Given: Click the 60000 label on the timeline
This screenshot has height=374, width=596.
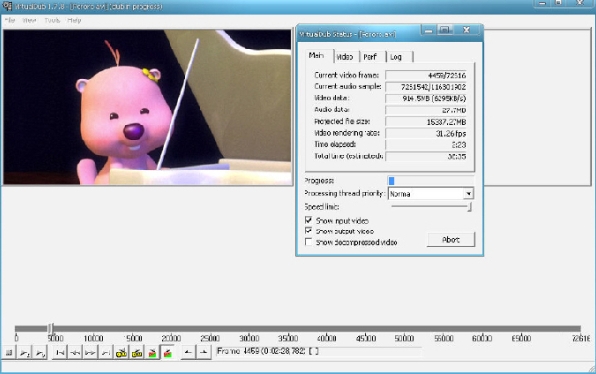Looking at the screenshot, I should [482, 338].
